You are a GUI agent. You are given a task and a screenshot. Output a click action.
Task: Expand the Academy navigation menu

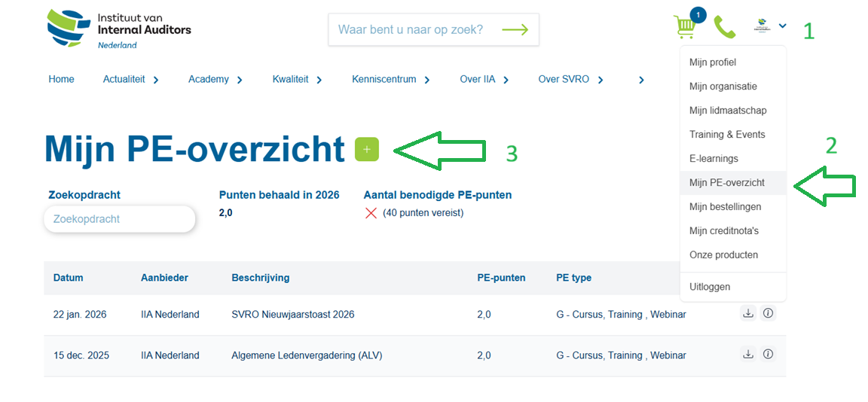(215, 80)
